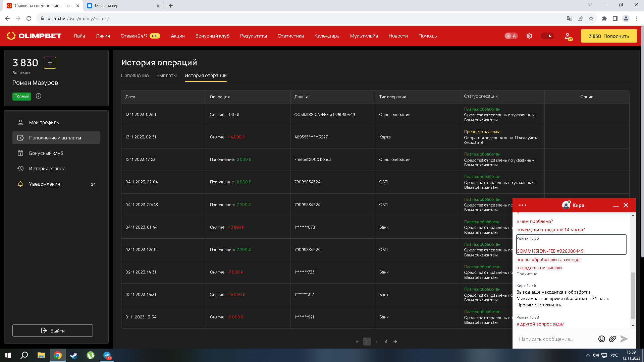The width and height of the screenshot is (644, 362).
Task: Open user profile icon in header
Action: tap(568, 36)
